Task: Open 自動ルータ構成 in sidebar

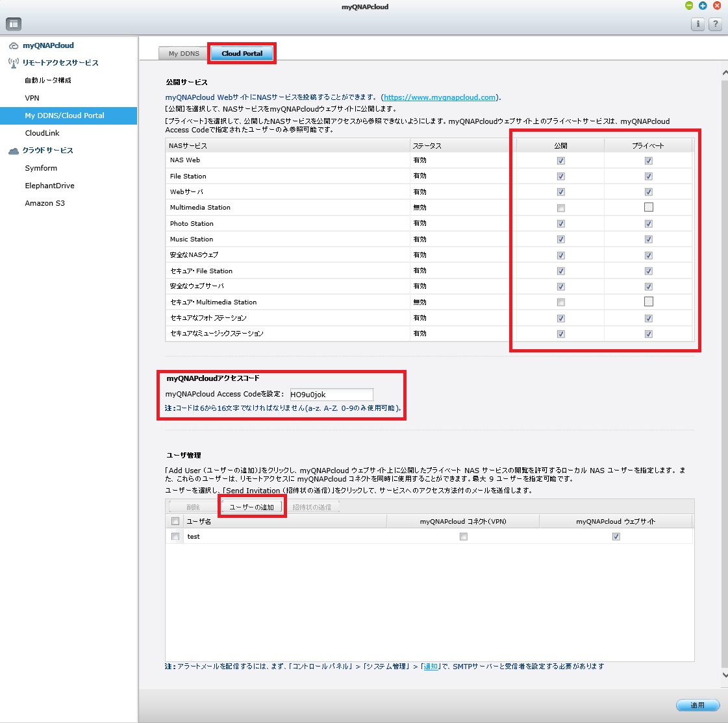Action: pos(48,80)
